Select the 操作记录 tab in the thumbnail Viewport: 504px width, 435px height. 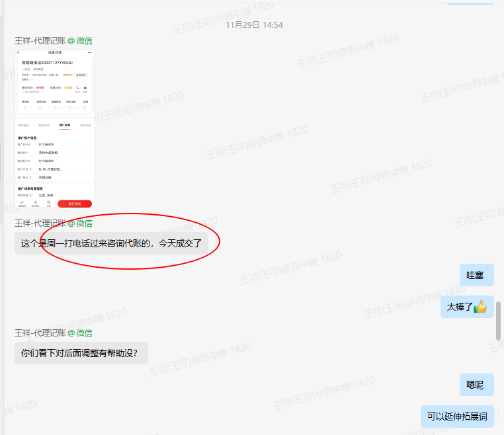[x=85, y=126]
